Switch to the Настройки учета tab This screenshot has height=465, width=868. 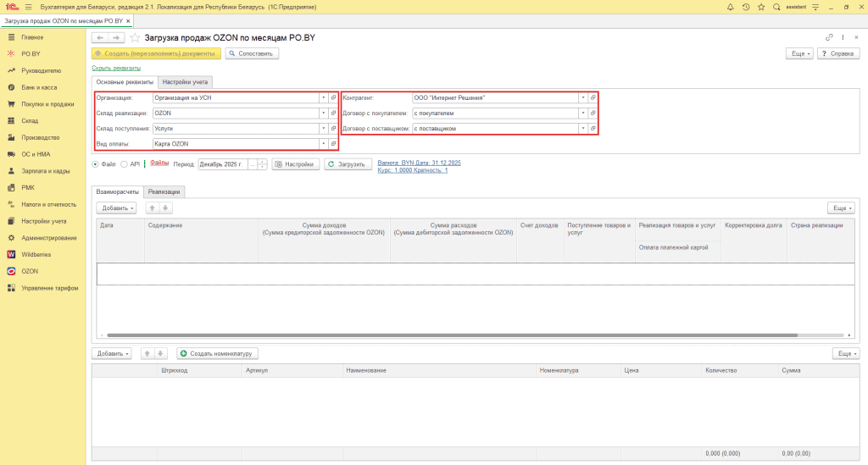[x=185, y=82]
